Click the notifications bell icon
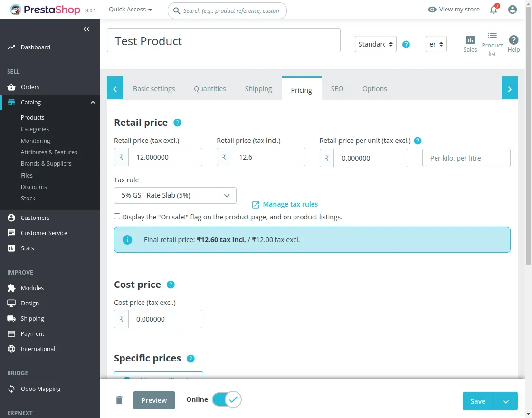The width and height of the screenshot is (532, 418). (494, 10)
